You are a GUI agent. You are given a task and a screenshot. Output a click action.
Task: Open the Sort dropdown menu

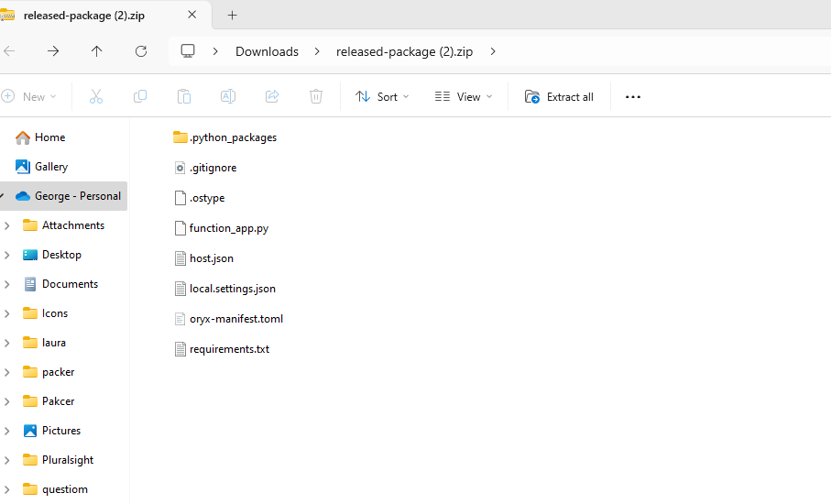(x=382, y=96)
